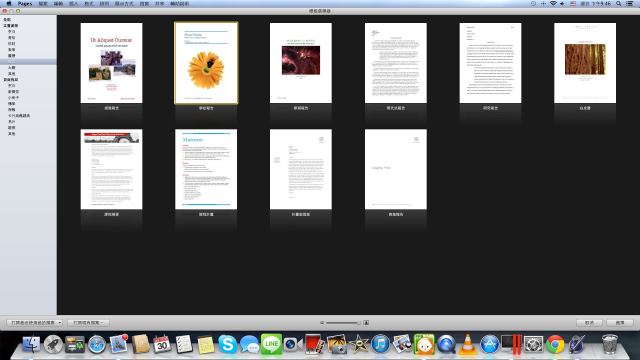This screenshot has height=360, width=640.
Task: Launch green LINE app in Dock
Action: click(x=271, y=344)
